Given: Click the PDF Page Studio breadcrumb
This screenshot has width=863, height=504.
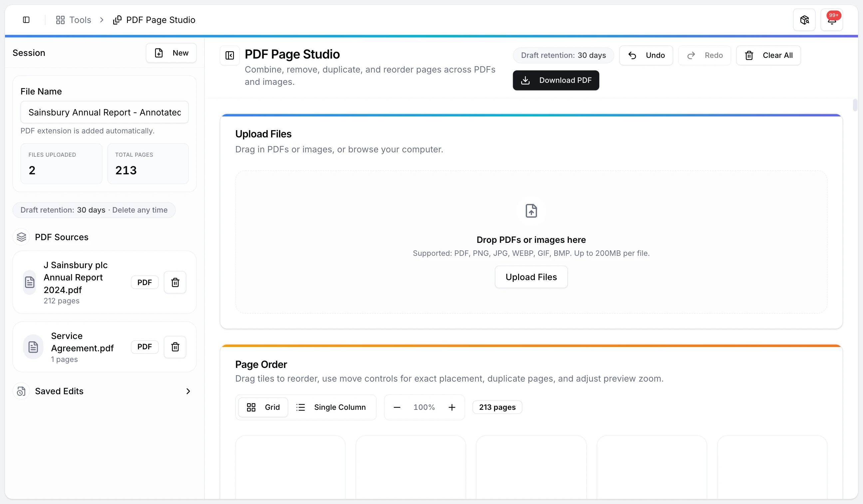Looking at the screenshot, I should pyautogui.click(x=154, y=20).
